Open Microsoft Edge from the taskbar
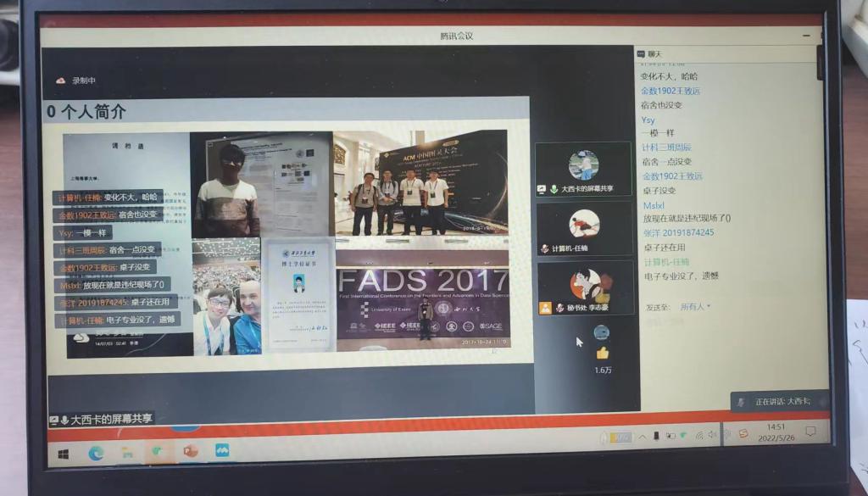This screenshot has height=496, width=868. coord(96,453)
